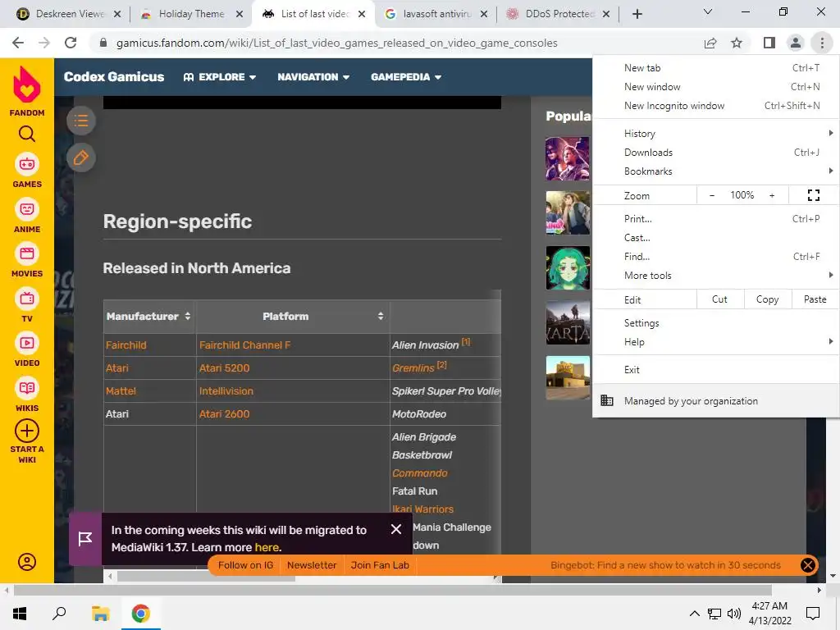Open the Atari 5200 link
The width and height of the screenshot is (840, 630).
[225, 368]
